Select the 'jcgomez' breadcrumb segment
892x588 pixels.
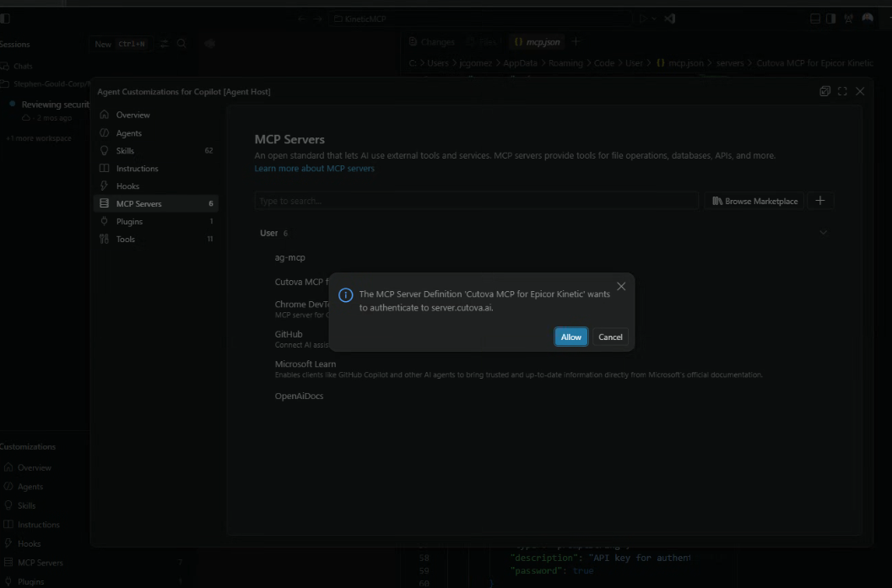click(476, 63)
